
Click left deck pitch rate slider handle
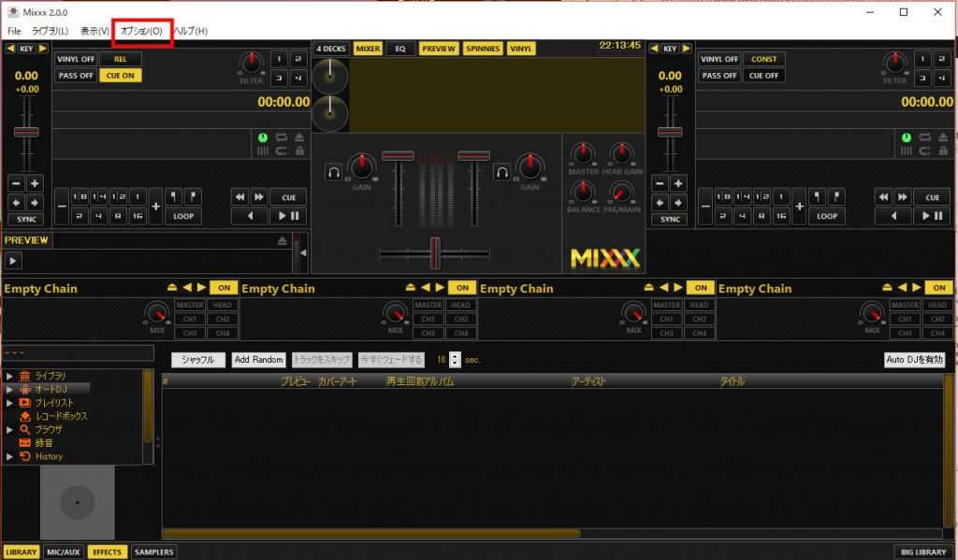[x=26, y=132]
